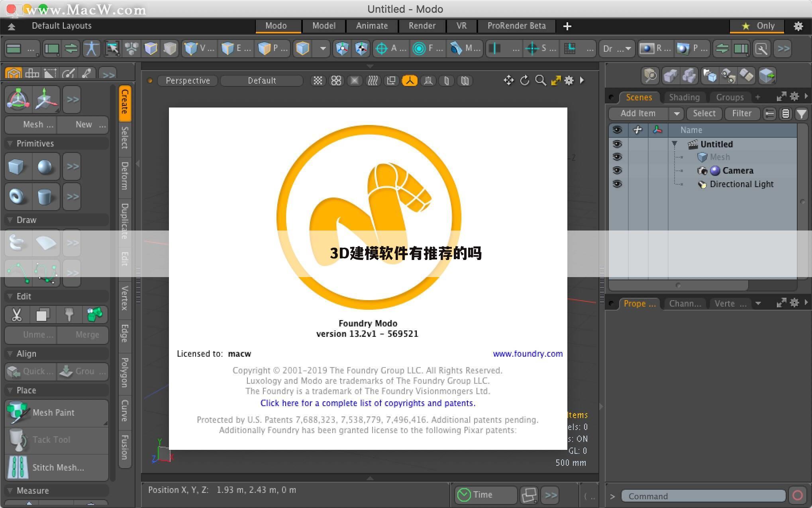The height and width of the screenshot is (508, 812).
Task: Collapse the Primitives section
Action: click(x=10, y=143)
